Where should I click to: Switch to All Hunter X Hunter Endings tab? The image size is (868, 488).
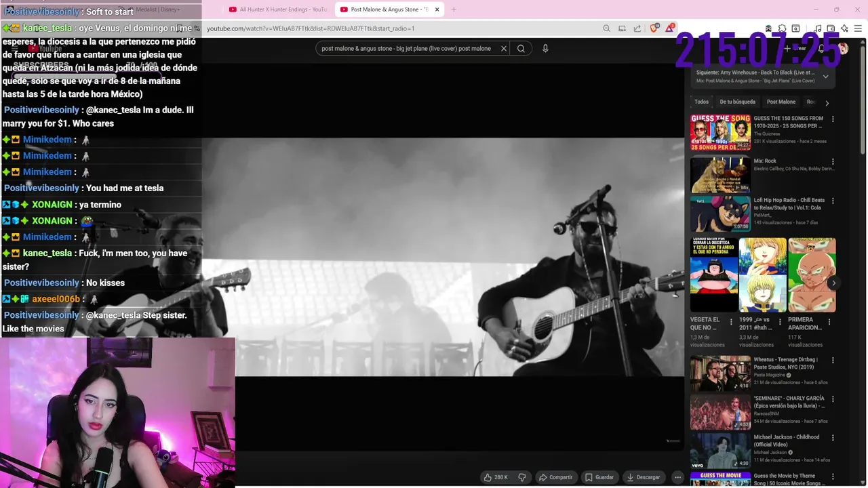277,9
